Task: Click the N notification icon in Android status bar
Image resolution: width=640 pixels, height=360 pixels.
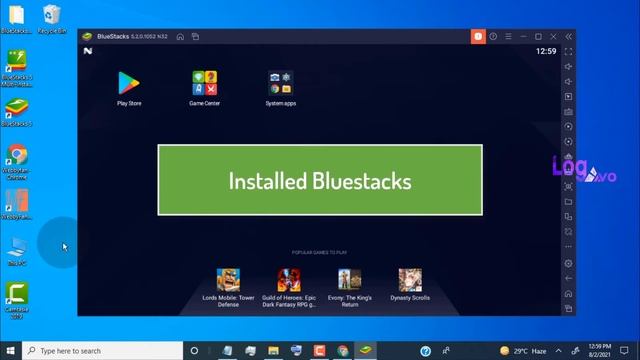Action: (x=88, y=51)
